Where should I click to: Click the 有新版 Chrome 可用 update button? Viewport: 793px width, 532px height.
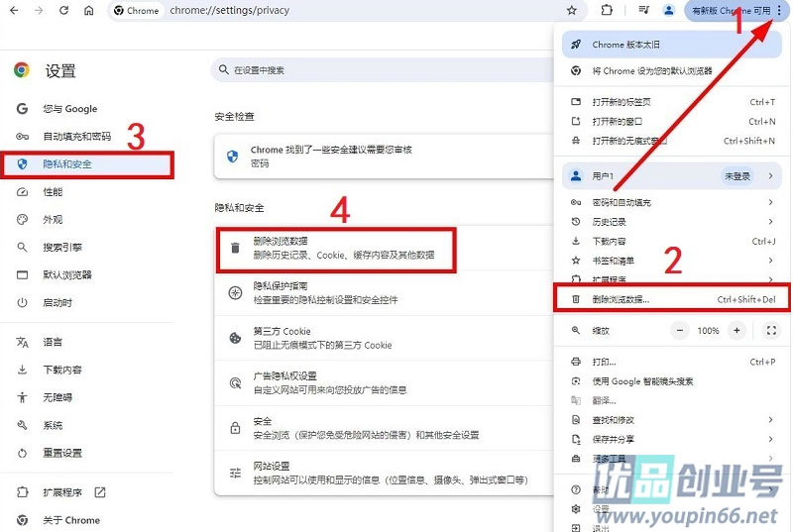point(730,11)
